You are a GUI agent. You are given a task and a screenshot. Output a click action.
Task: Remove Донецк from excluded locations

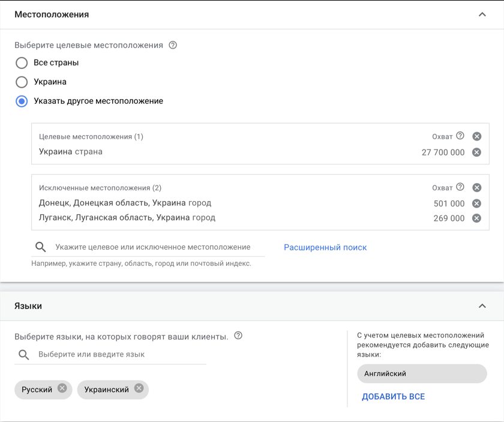point(476,203)
